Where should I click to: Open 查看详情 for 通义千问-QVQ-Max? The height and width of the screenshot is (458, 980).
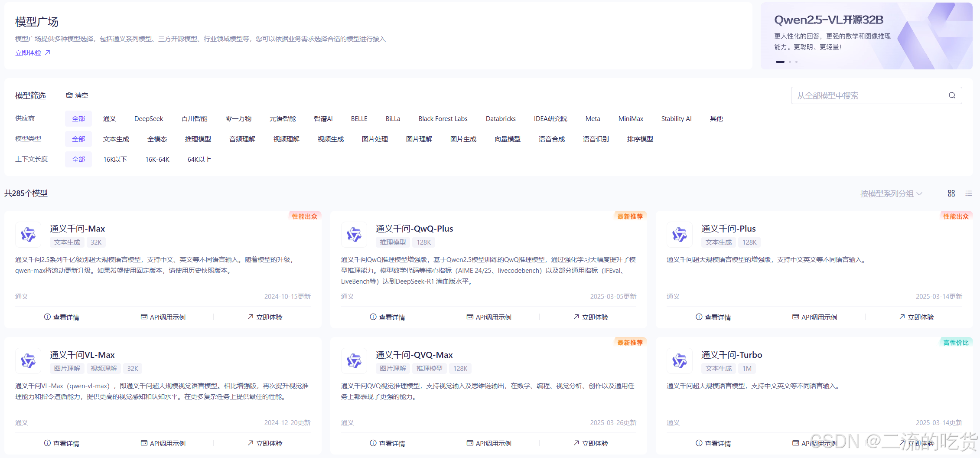tap(387, 443)
